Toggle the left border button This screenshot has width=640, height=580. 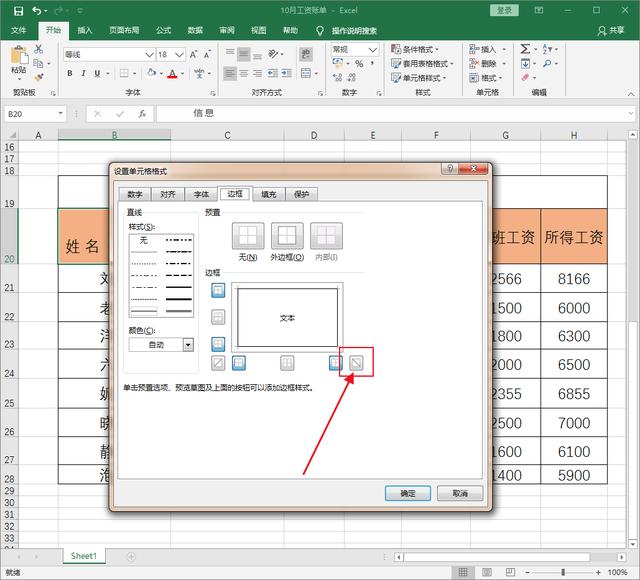tap(239, 363)
